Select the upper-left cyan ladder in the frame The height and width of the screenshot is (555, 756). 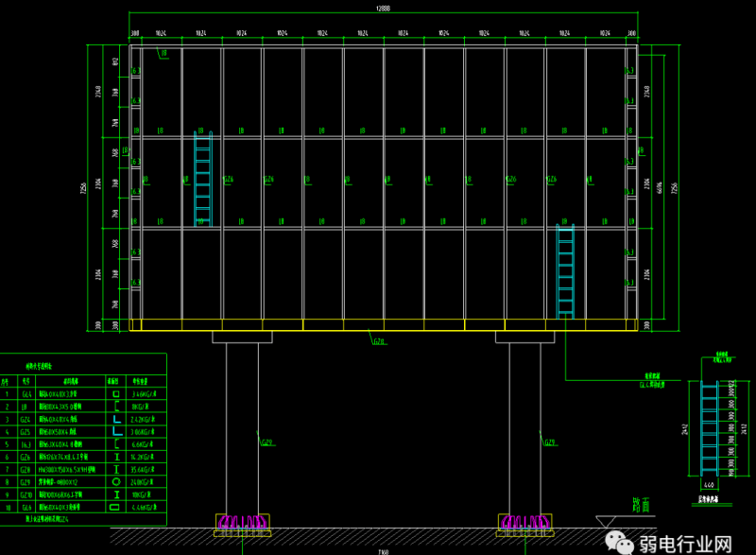coord(202,178)
